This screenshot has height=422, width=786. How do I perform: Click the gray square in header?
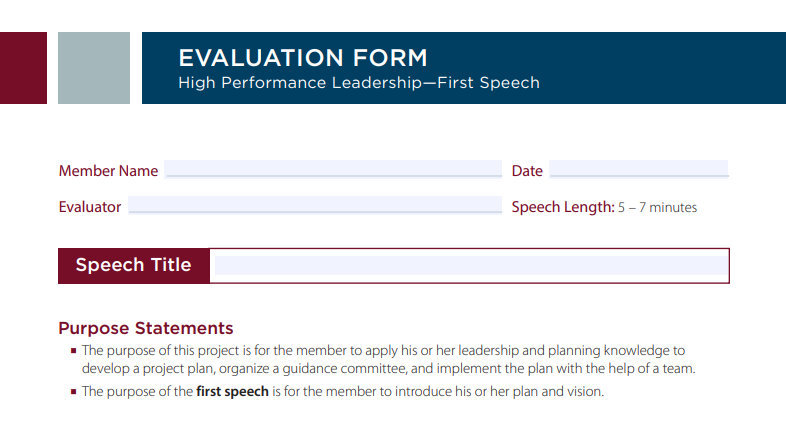[94, 68]
